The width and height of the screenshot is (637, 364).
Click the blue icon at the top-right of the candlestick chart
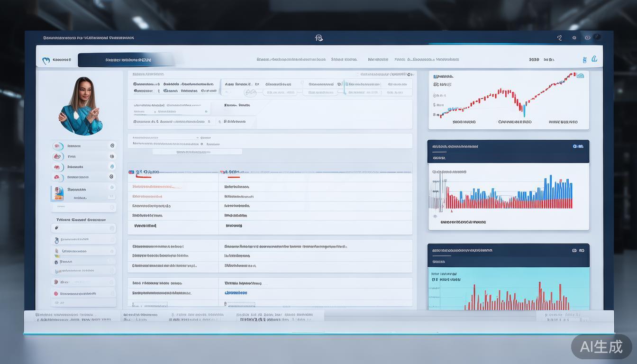pos(580,75)
